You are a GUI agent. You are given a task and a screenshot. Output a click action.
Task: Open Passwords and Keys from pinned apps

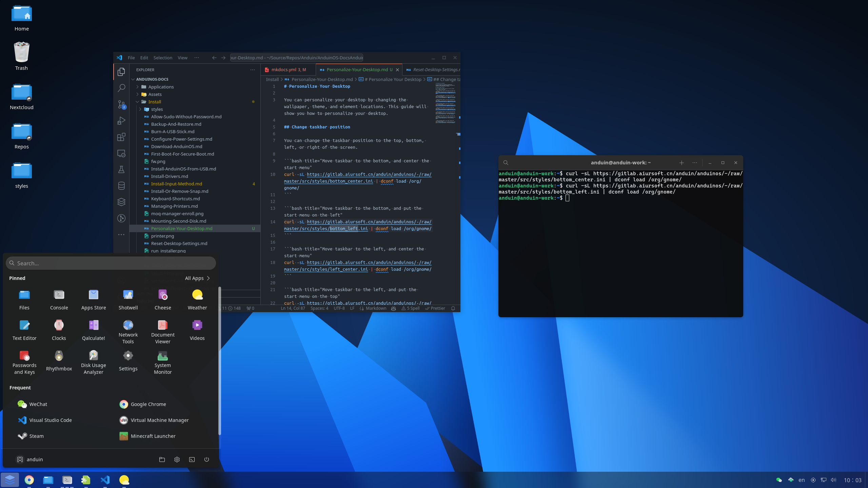point(24,362)
